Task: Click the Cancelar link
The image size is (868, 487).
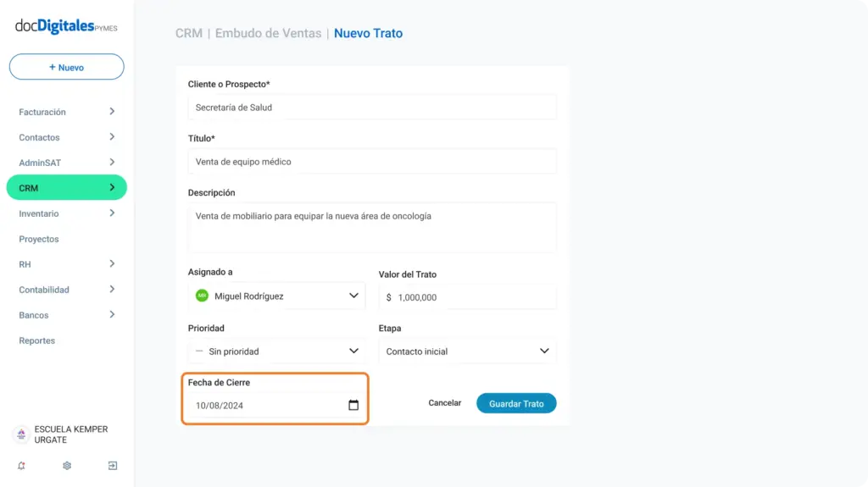Action: click(x=444, y=403)
